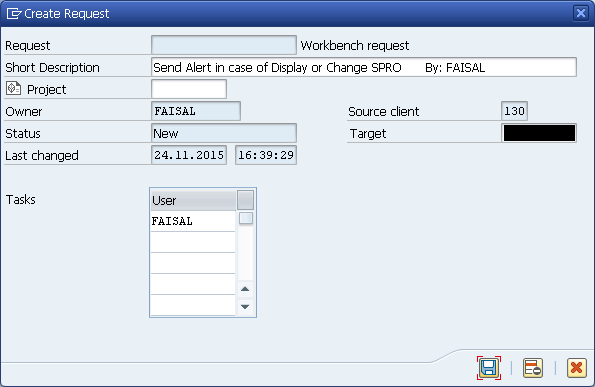Click the Project documentation icon
The width and height of the screenshot is (595, 387).
click(13, 89)
